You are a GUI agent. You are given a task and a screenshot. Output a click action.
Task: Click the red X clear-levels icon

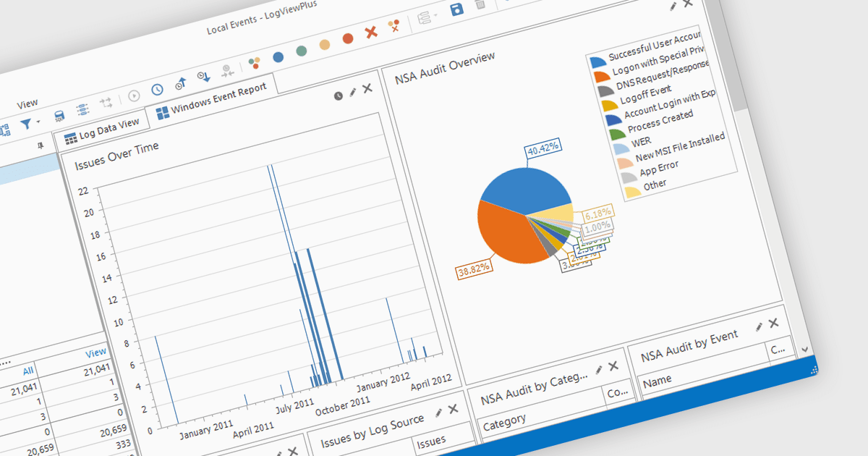coord(371,32)
